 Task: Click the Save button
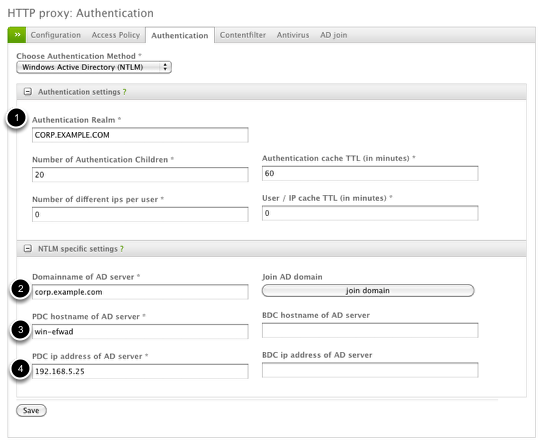coord(31,410)
